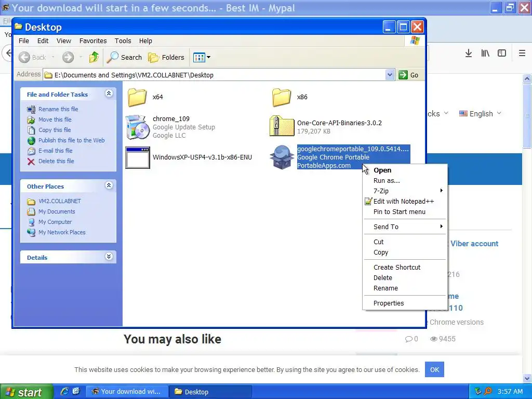Image resolution: width=532 pixels, height=399 pixels.
Task: Choose Copy from the context menu
Action: pos(405,252)
